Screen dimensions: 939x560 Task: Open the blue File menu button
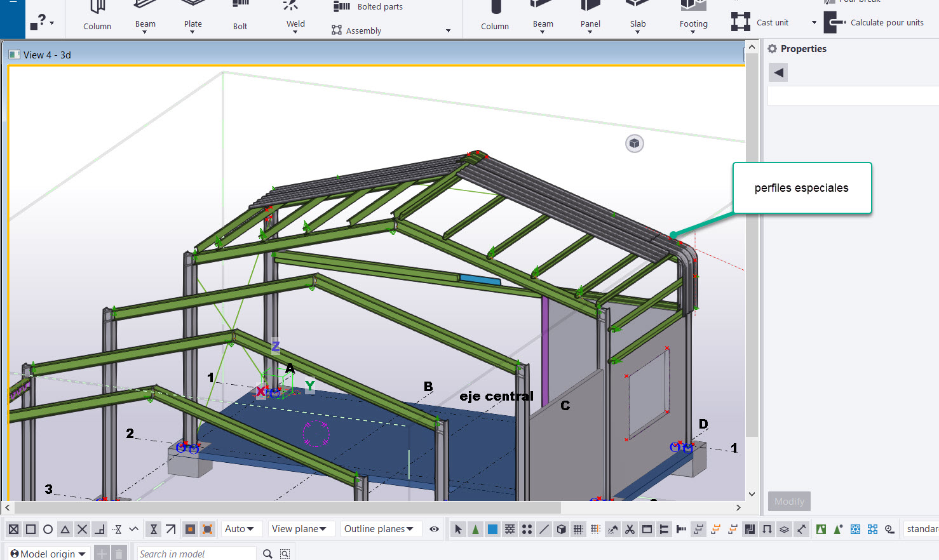click(x=13, y=19)
